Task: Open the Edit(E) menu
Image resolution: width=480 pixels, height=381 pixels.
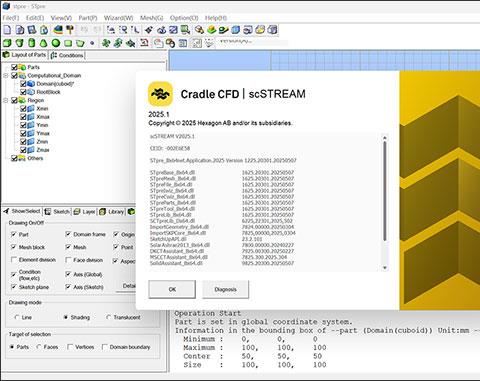Action: 35,18
